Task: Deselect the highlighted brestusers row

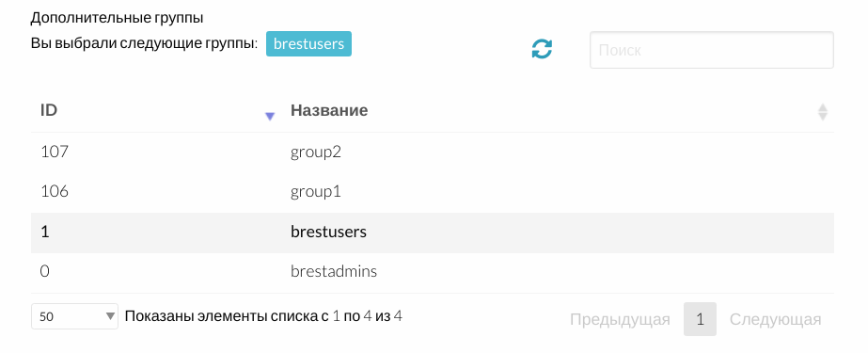Action: pyautogui.click(x=433, y=233)
